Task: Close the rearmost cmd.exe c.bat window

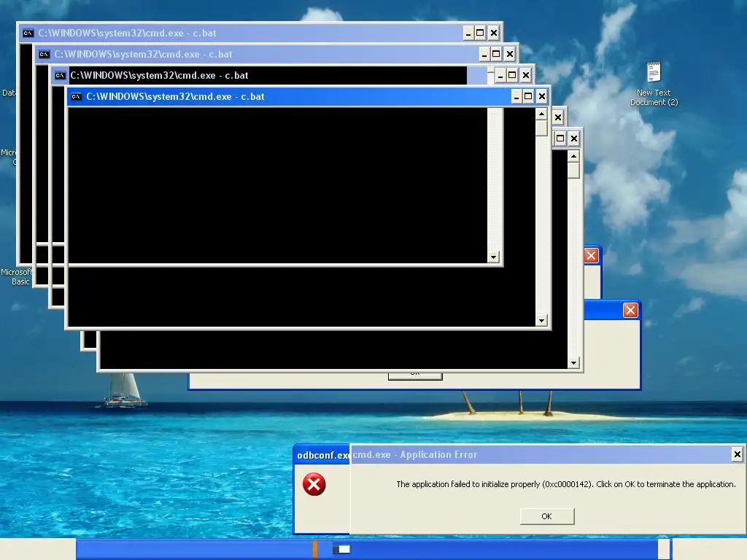Action: tap(494, 33)
